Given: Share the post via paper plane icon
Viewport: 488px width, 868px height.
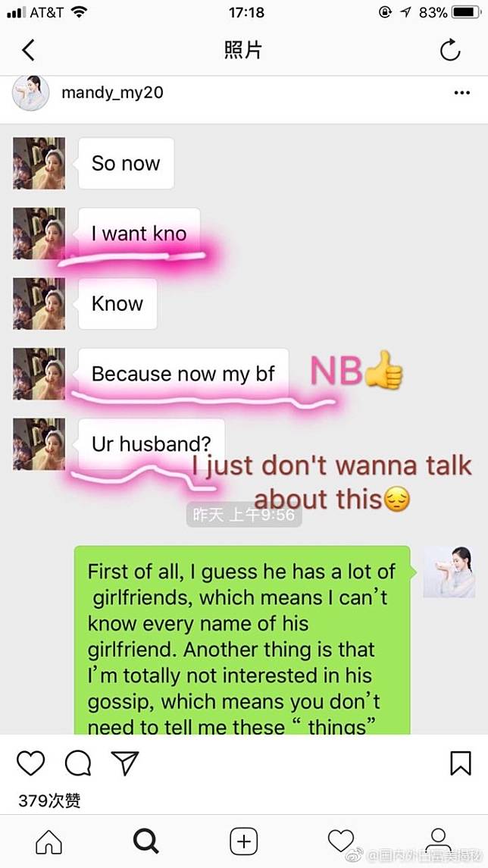Looking at the screenshot, I should (125, 763).
